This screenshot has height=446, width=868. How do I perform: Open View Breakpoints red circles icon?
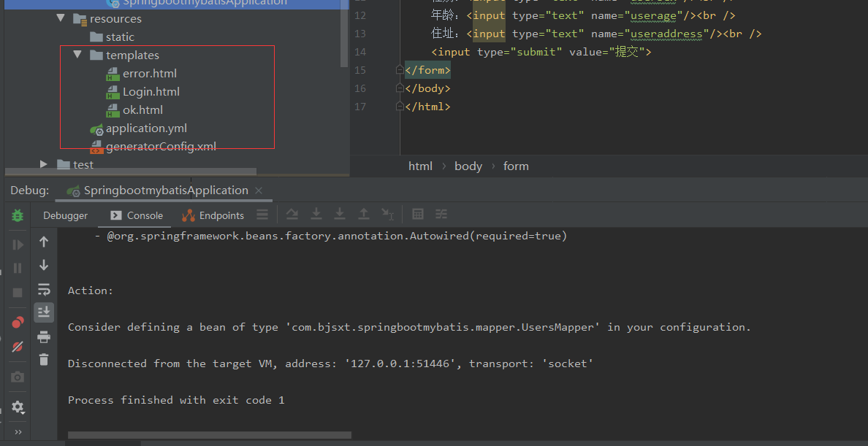click(x=18, y=322)
